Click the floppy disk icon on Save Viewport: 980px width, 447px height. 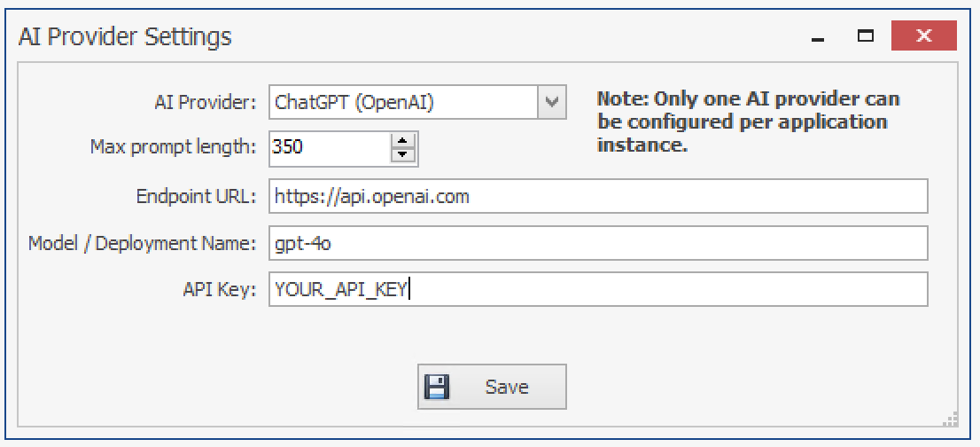coord(438,387)
